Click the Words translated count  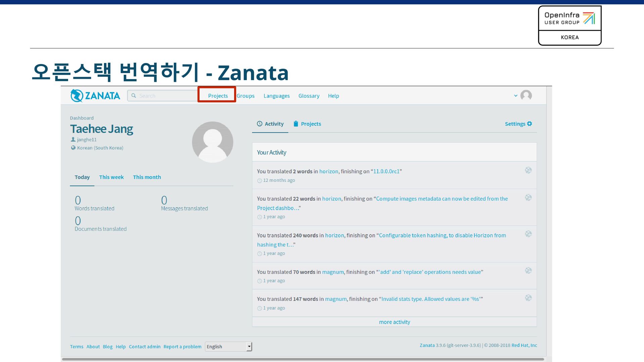point(78,200)
